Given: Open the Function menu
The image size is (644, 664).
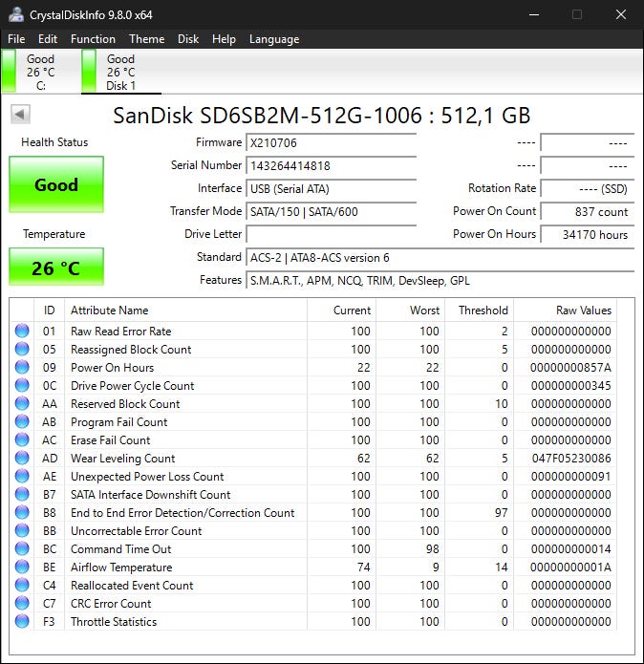Looking at the screenshot, I should tap(93, 39).
